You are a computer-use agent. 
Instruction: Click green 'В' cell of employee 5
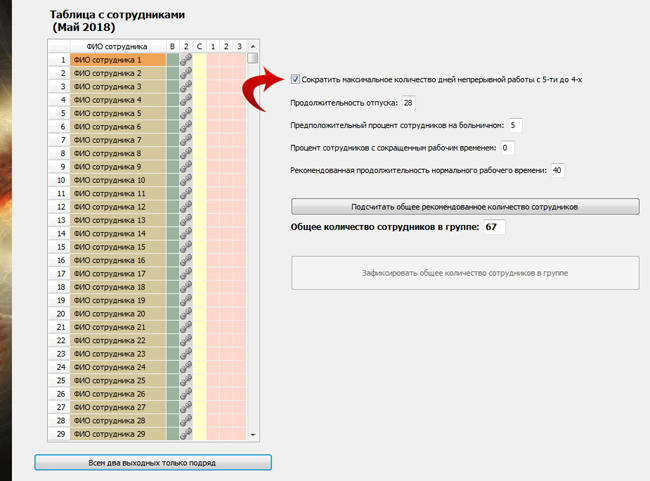click(x=173, y=113)
